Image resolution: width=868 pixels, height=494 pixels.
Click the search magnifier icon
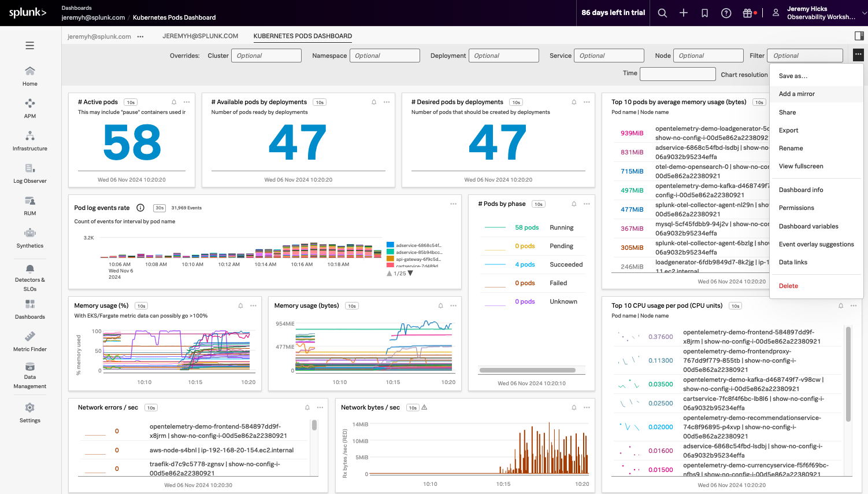[x=662, y=13]
